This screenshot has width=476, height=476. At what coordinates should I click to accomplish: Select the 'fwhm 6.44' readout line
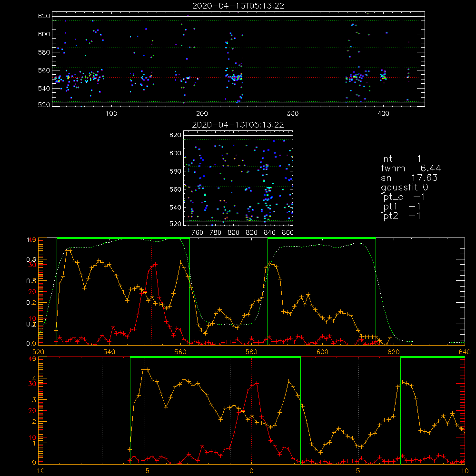[x=411, y=168]
